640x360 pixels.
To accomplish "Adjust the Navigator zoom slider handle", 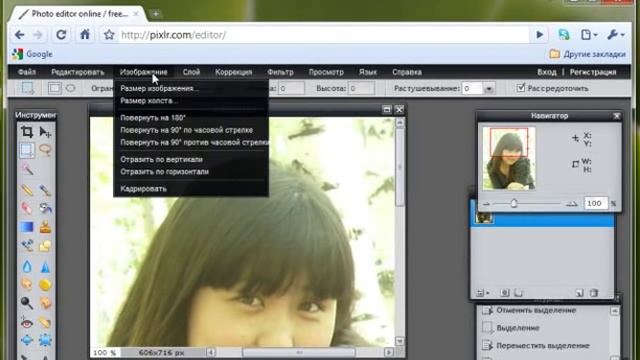I will pyautogui.click(x=514, y=203).
